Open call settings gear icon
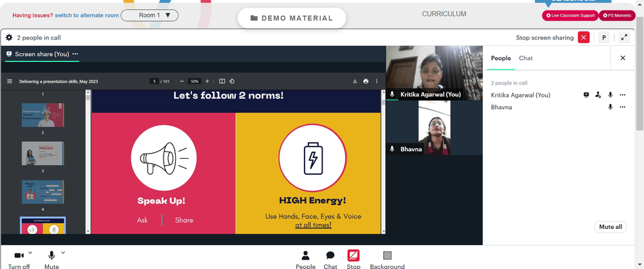The image size is (644, 269). [9, 37]
